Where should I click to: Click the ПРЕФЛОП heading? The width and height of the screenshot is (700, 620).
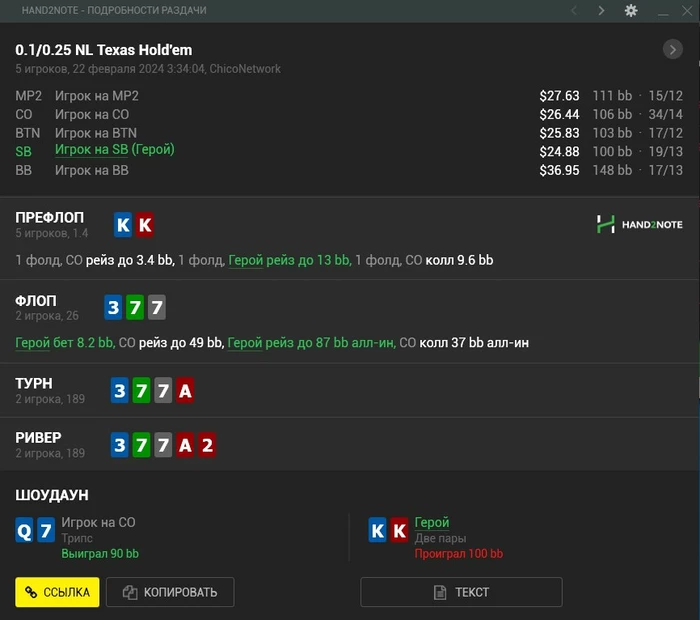point(50,217)
